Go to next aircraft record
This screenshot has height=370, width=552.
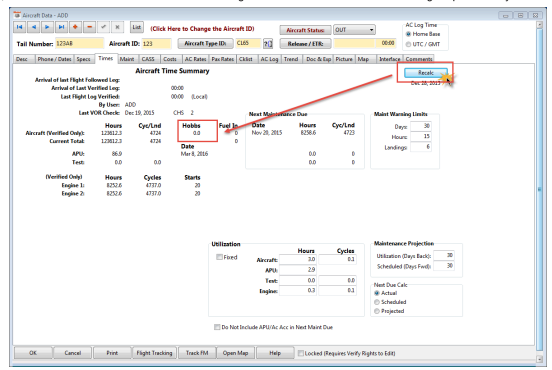47,27
